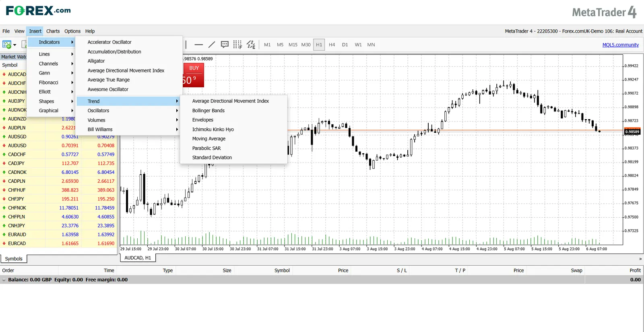This screenshot has height=332, width=644.
Task: Expand the Oscillators submenu
Action: [x=128, y=111]
